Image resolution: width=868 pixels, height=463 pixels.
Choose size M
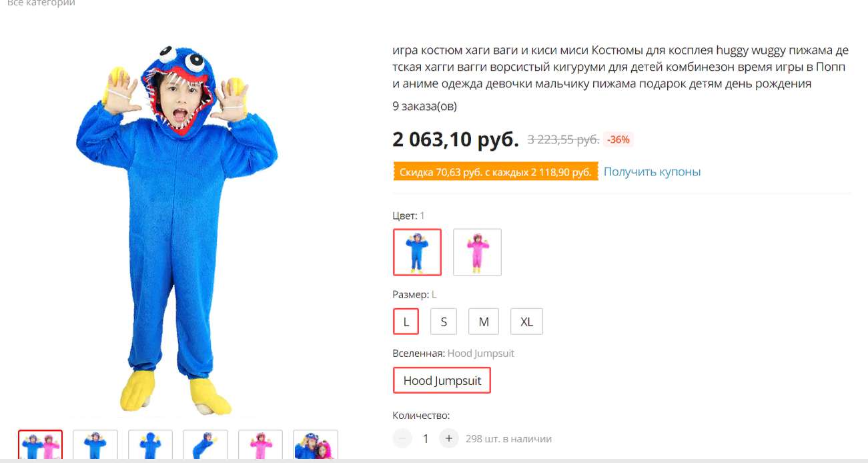tap(484, 322)
